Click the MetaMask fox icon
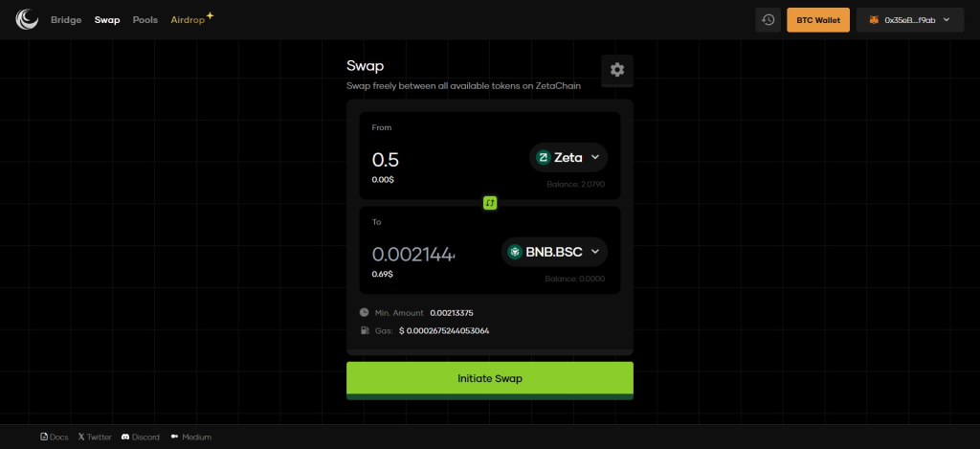Screen dimensions: 980x449 (x=874, y=20)
